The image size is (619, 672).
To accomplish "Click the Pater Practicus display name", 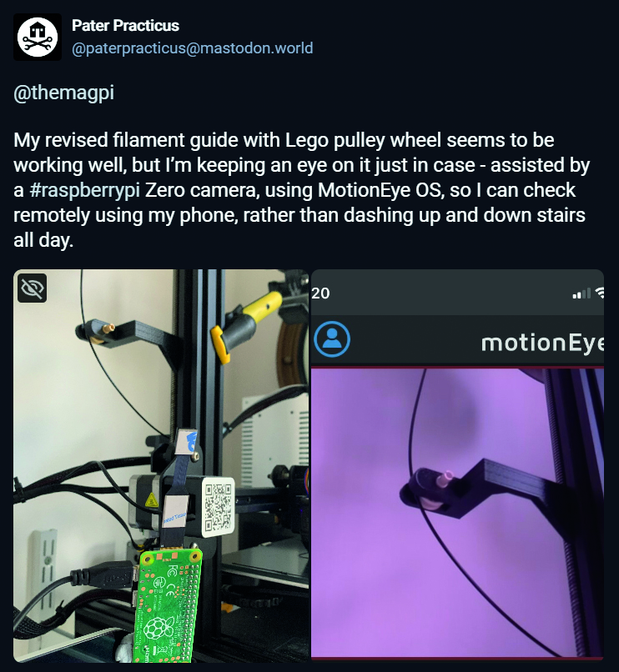I will (x=125, y=26).
